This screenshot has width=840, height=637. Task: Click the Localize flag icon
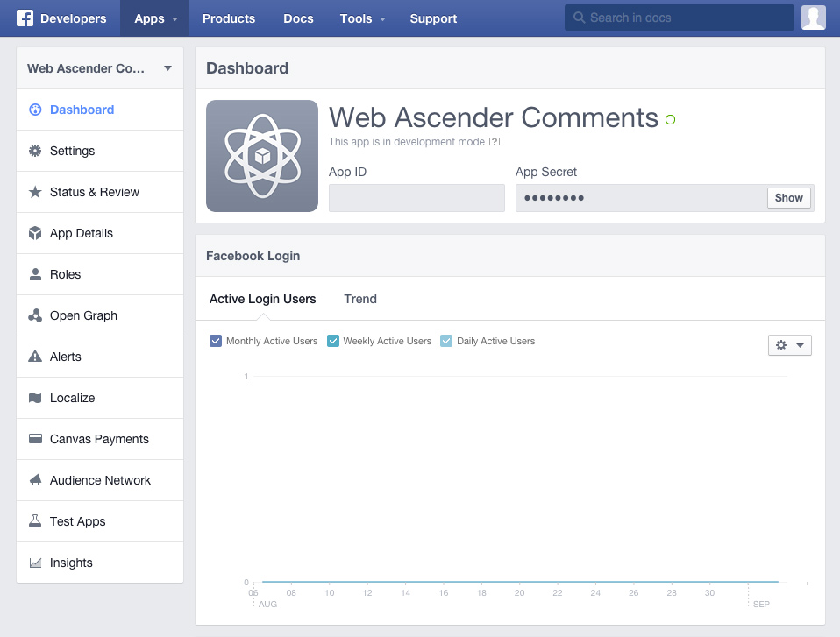tap(35, 398)
